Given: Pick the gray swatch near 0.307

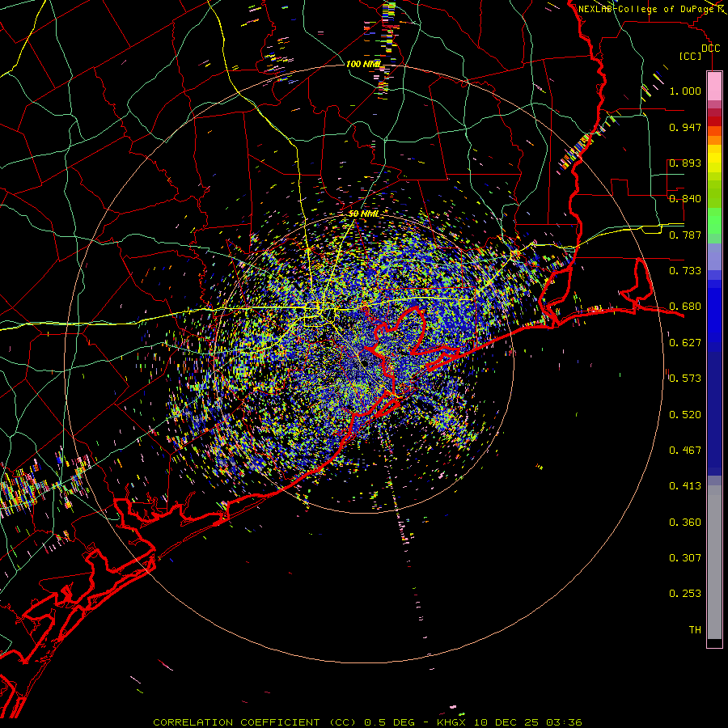Looking at the screenshot, I should [714, 566].
